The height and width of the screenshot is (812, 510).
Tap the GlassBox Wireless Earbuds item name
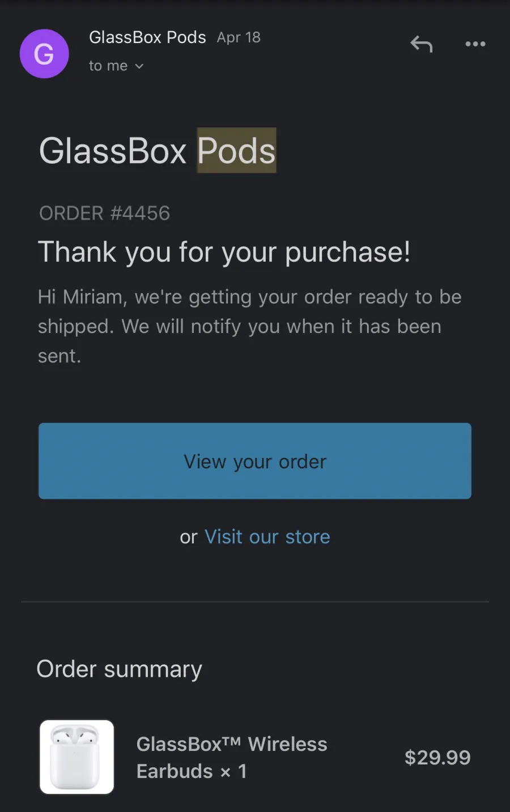point(232,757)
